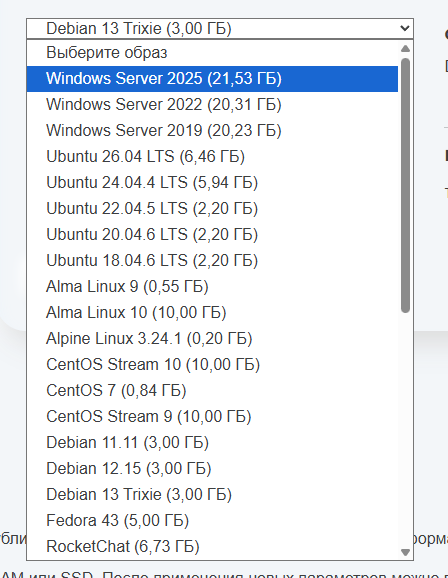Screen dimensions: 448x578
Task: Choose Windows Server 2019 (20,23 ГБ)
Action: tap(212, 130)
